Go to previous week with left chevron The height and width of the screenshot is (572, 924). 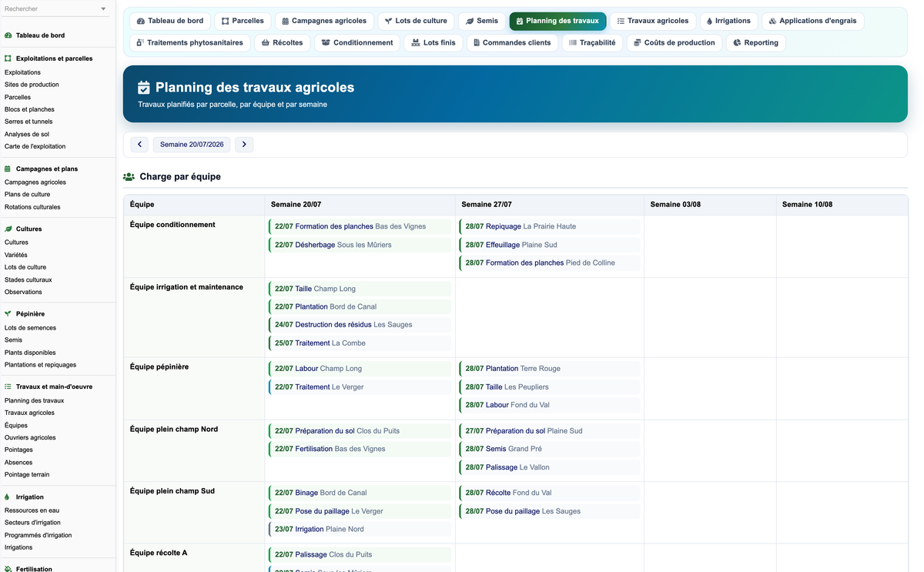(139, 145)
